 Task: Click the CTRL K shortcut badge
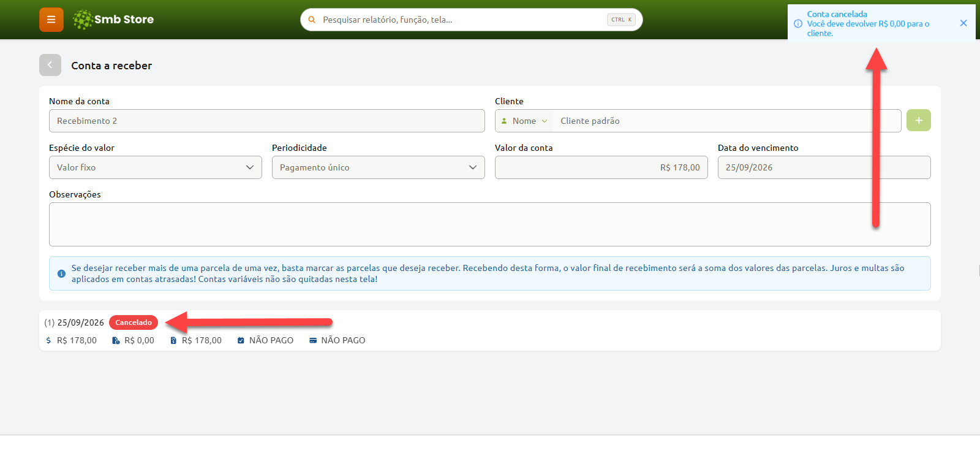[x=621, y=20]
